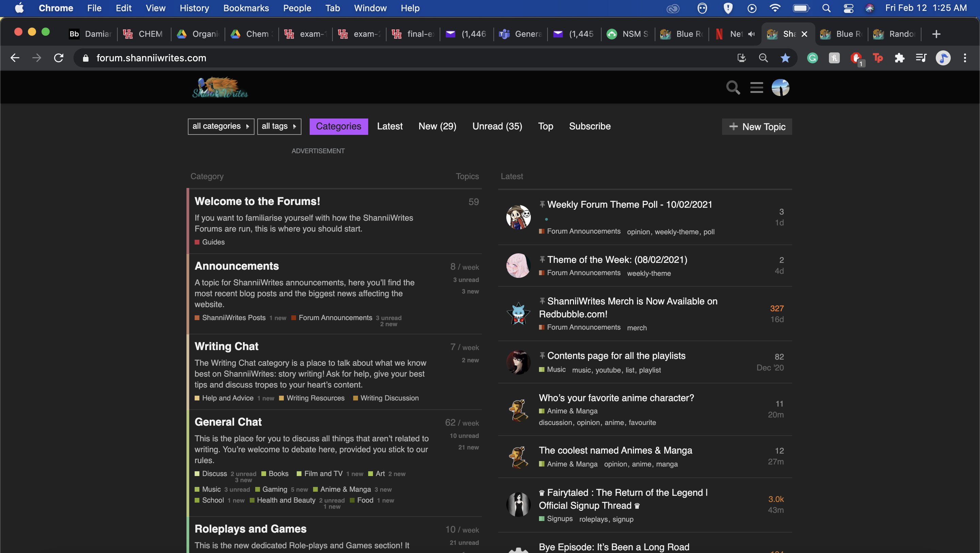Click the browser zoom magnifier icon
Viewport: 980px width, 553px height.
pyautogui.click(x=763, y=58)
